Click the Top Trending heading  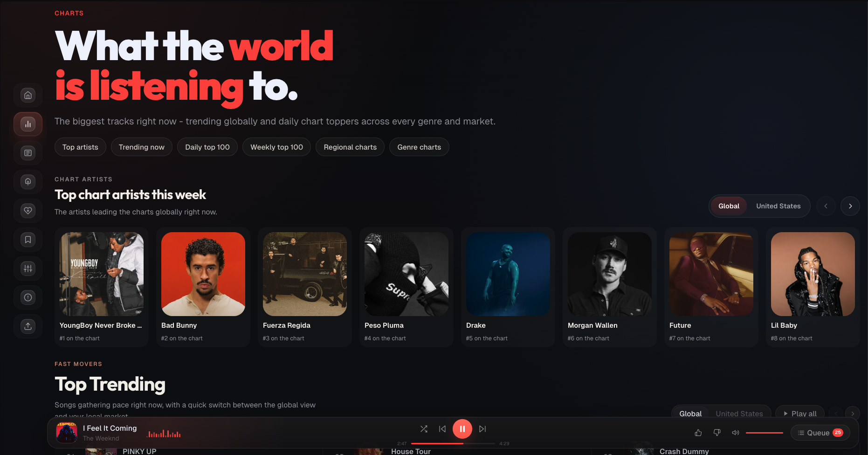[x=110, y=385]
